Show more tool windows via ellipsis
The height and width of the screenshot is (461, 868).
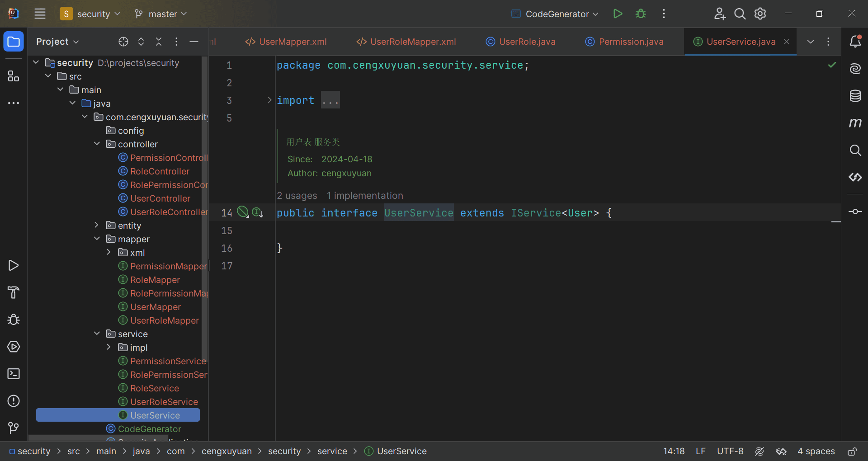pyautogui.click(x=14, y=103)
